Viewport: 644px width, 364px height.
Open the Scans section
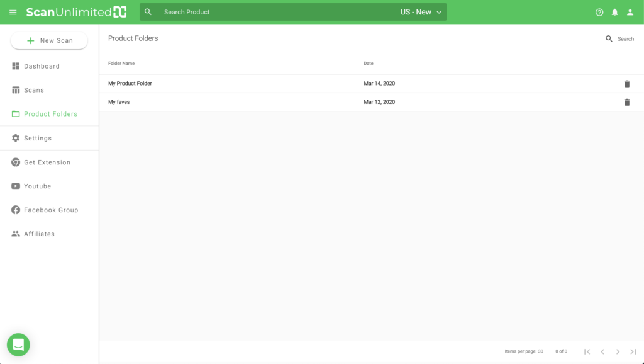click(x=33, y=90)
